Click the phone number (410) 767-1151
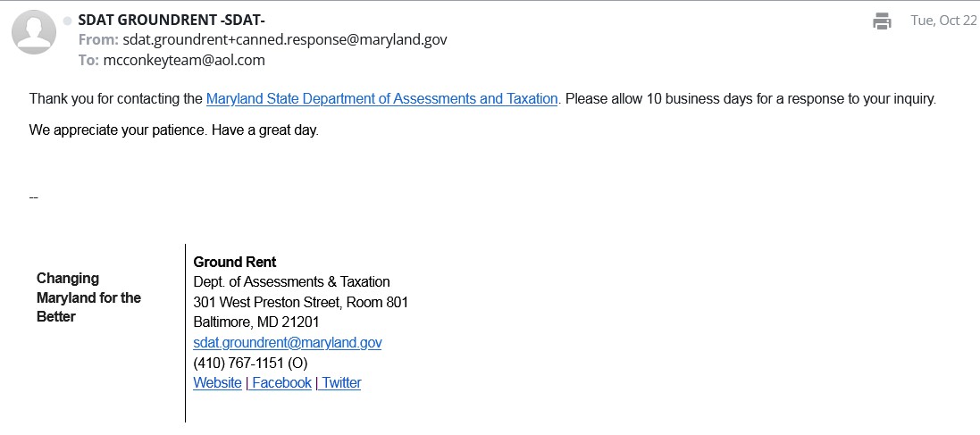 click(x=250, y=363)
